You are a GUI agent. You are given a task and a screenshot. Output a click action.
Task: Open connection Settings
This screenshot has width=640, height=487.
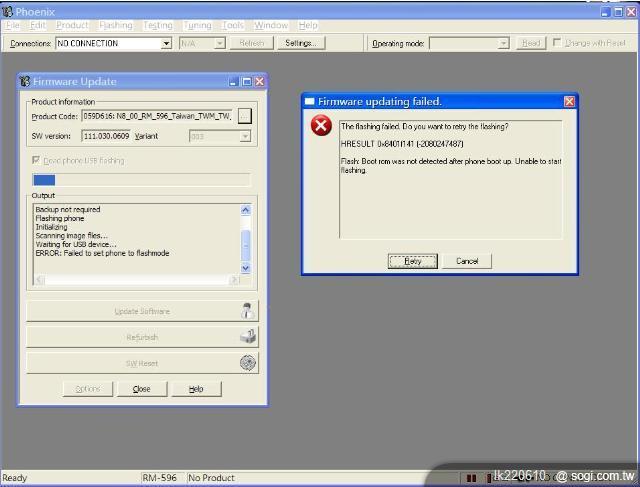(x=301, y=43)
